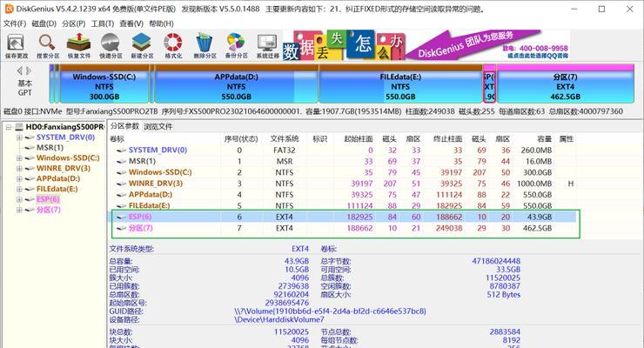The width and height of the screenshot is (644, 348).
Task: Open the 文件(F) menu
Action: click(x=15, y=23)
